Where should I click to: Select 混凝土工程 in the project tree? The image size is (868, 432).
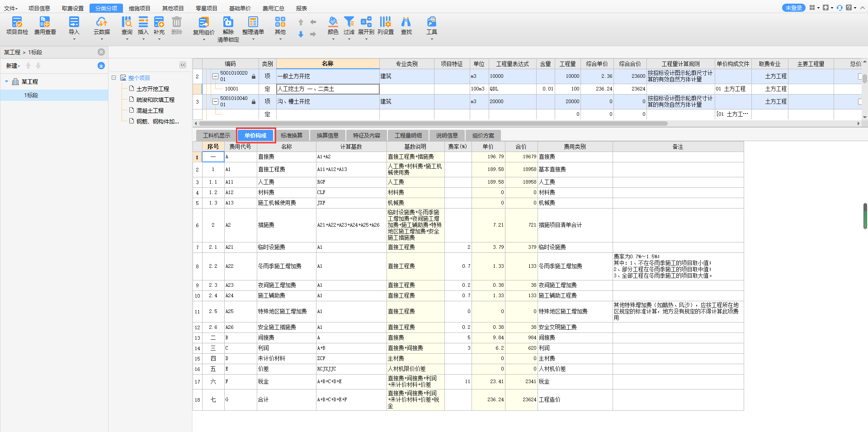coord(150,110)
